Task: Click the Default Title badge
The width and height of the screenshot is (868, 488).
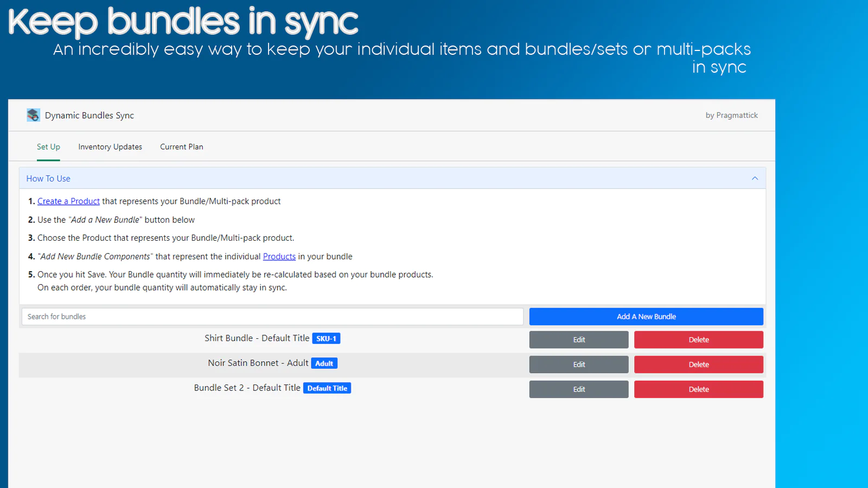Action: (327, 388)
